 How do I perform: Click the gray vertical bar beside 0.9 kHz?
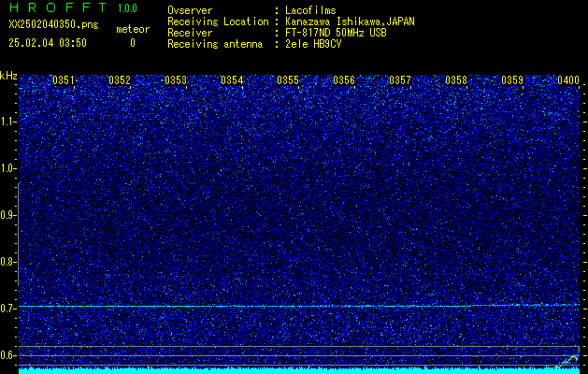[x=19, y=235]
